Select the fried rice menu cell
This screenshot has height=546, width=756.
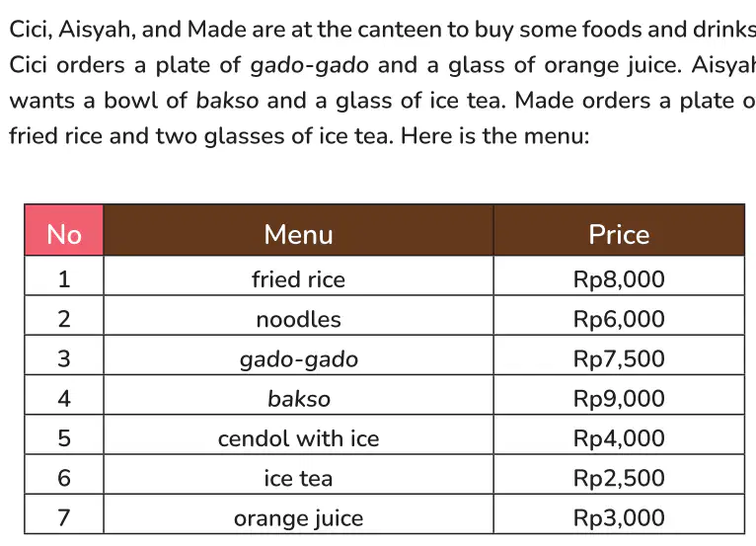pyautogui.click(x=298, y=275)
